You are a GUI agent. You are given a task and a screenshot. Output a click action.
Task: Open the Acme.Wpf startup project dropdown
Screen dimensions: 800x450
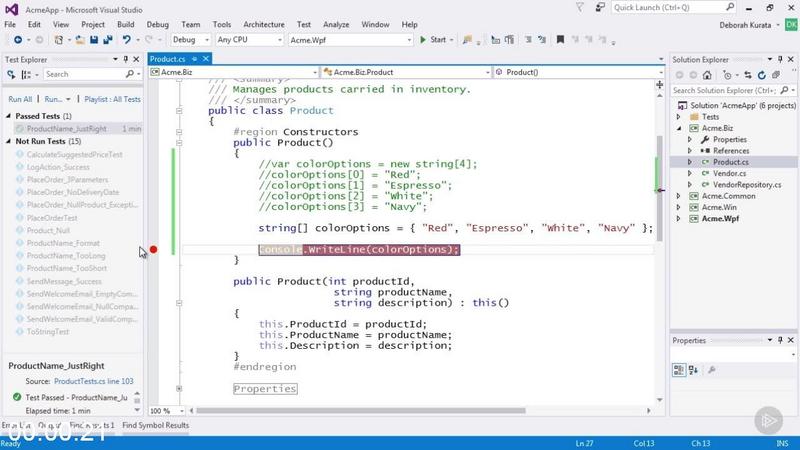click(351, 40)
